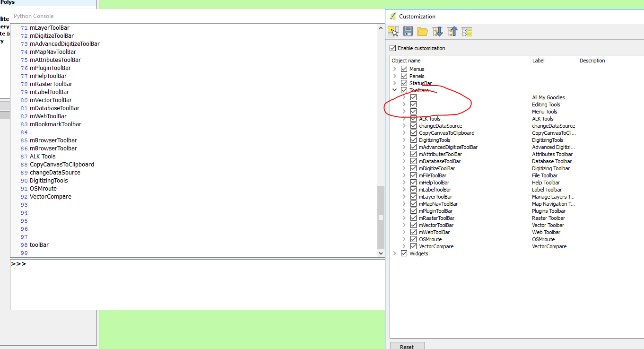
Task: Click console line 92 'VectorCompare'
Action: pyautogui.click(x=51, y=197)
